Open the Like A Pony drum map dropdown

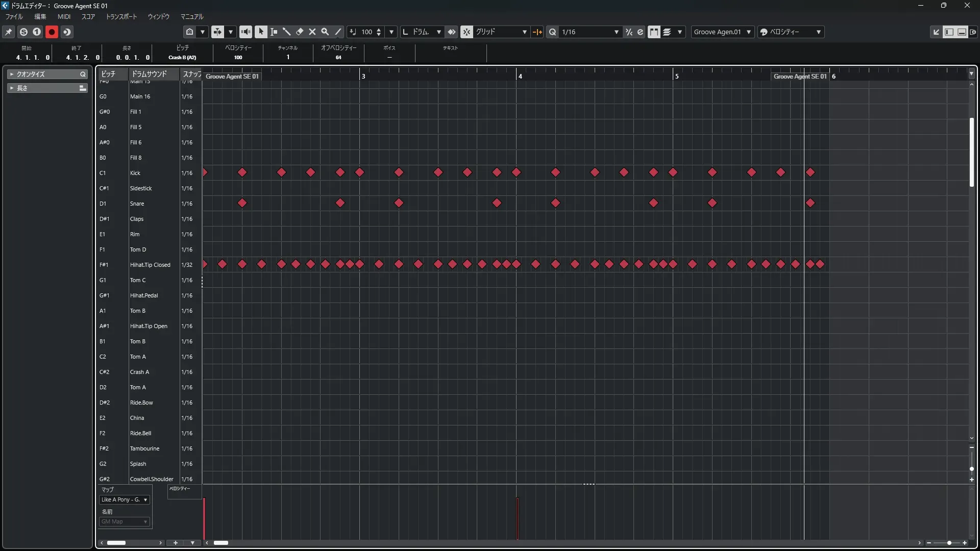tap(125, 499)
